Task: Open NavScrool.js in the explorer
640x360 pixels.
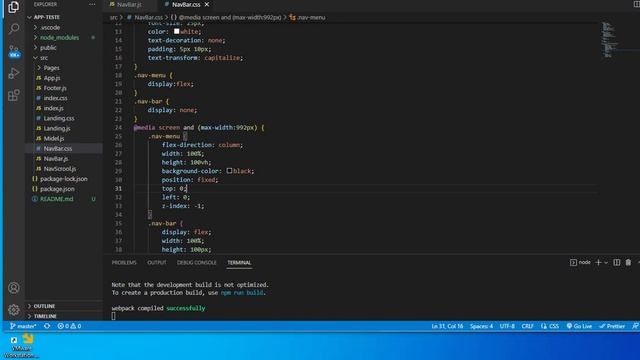Action: [60, 169]
